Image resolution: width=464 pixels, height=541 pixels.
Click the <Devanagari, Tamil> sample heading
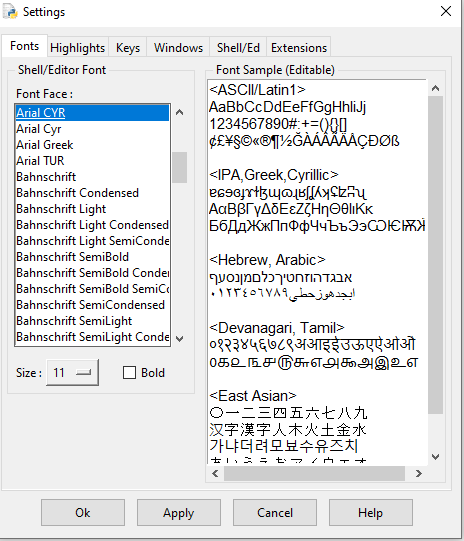(277, 328)
